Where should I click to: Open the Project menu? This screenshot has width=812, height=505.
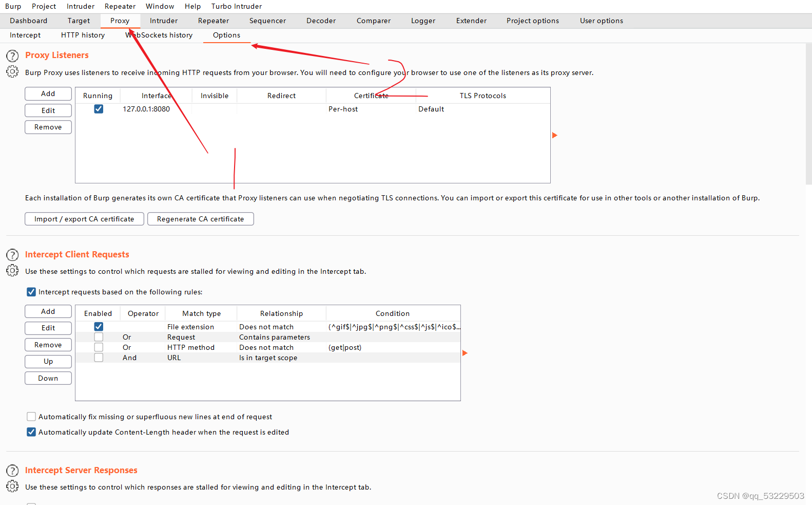(x=44, y=6)
